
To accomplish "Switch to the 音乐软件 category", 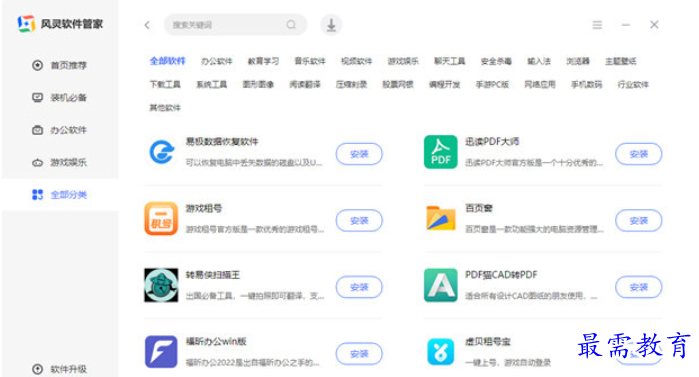I will tap(310, 61).
